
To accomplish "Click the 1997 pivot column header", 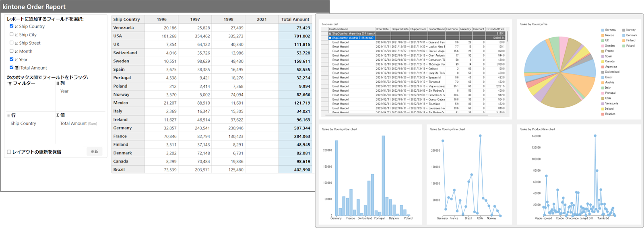I will (195, 19).
